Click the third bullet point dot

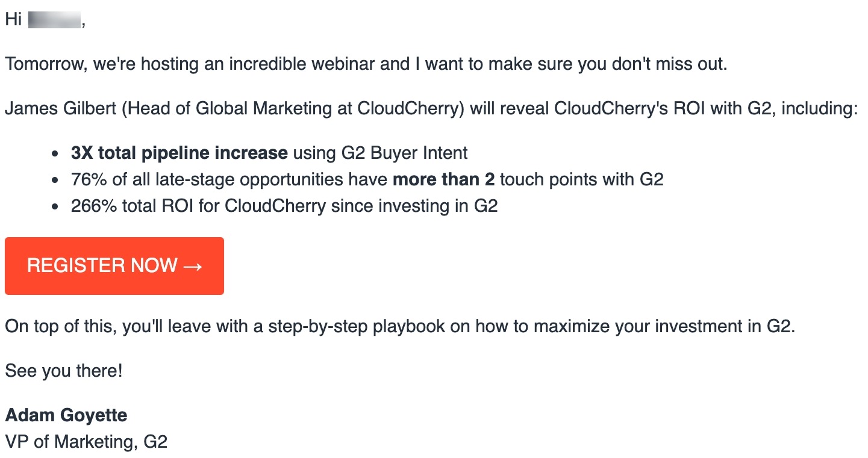[55, 207]
